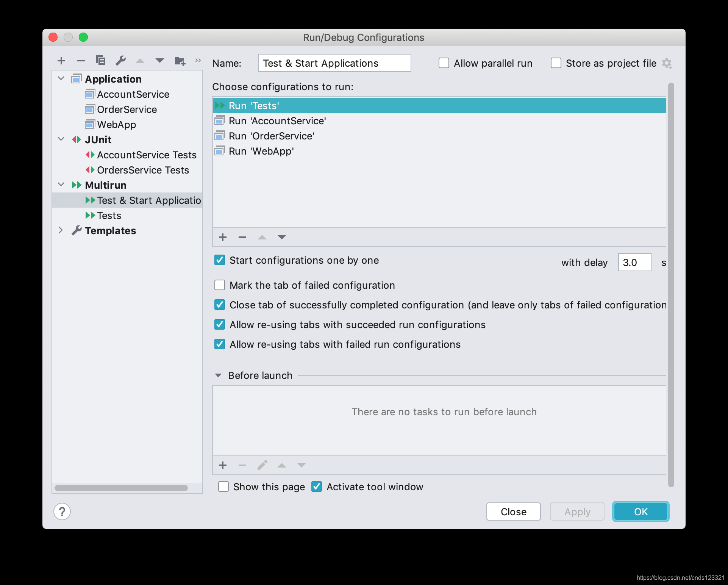Viewport: 728px width, 585px height.
Task: Move the selected run configuration down in the list
Action: coord(281,237)
